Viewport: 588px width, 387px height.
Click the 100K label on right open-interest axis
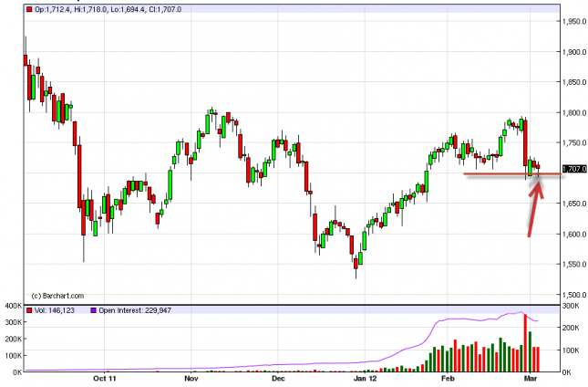(571, 350)
